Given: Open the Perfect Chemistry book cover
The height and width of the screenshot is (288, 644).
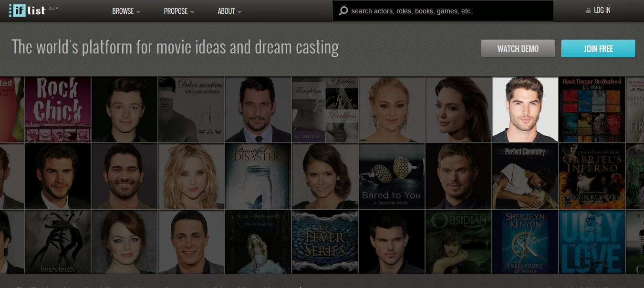Looking at the screenshot, I should [x=525, y=177].
